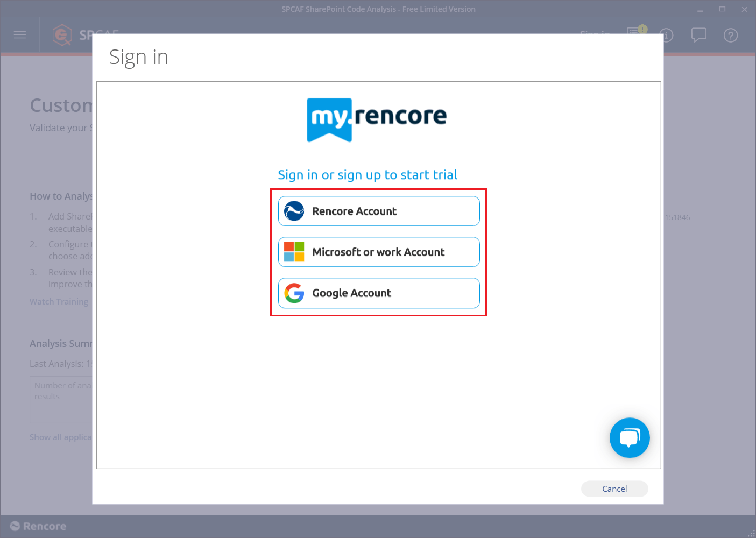
Task: Open Watch Training link in background
Action: [x=59, y=302]
